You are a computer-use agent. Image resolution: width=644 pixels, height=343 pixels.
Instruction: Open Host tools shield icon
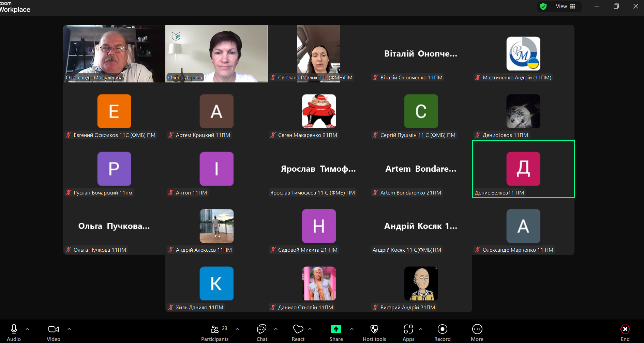point(374,329)
